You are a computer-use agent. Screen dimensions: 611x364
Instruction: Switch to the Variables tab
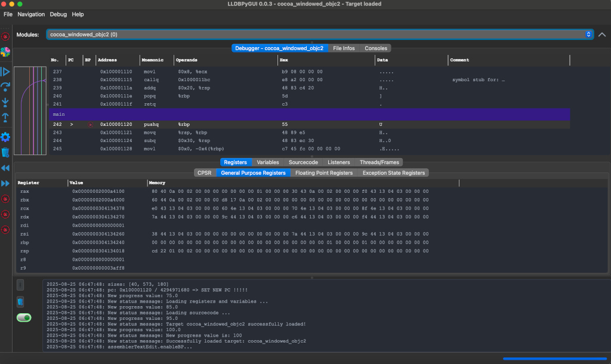click(268, 162)
